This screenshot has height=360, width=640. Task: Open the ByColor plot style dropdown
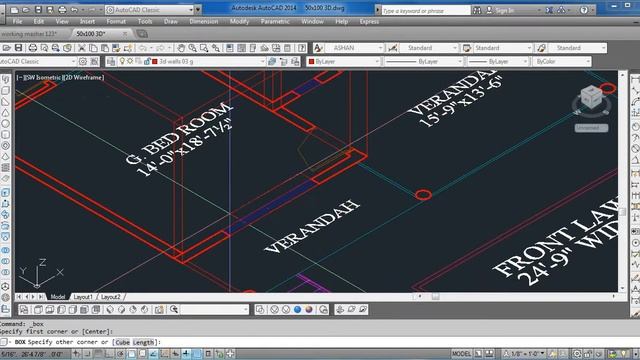[562, 62]
